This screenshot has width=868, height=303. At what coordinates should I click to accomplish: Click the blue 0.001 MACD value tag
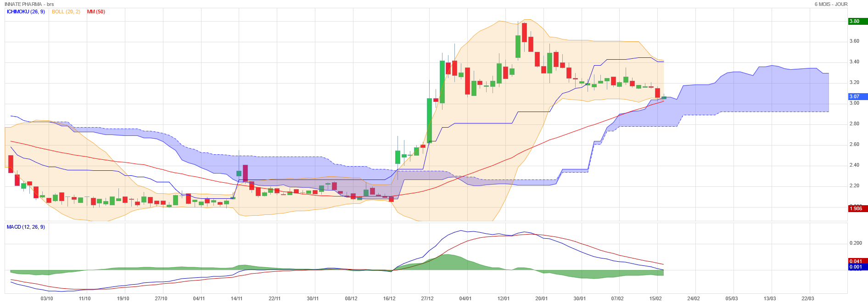[858, 267]
